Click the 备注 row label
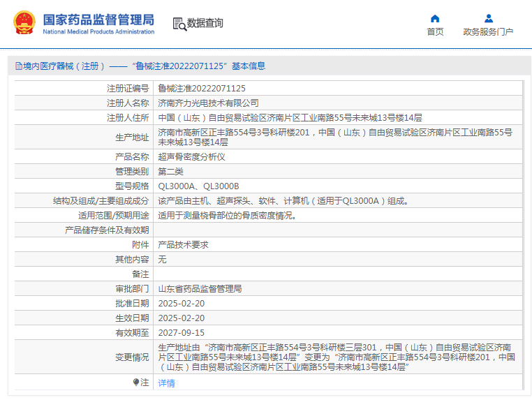This screenshot has width=532, height=400. pyautogui.click(x=140, y=274)
